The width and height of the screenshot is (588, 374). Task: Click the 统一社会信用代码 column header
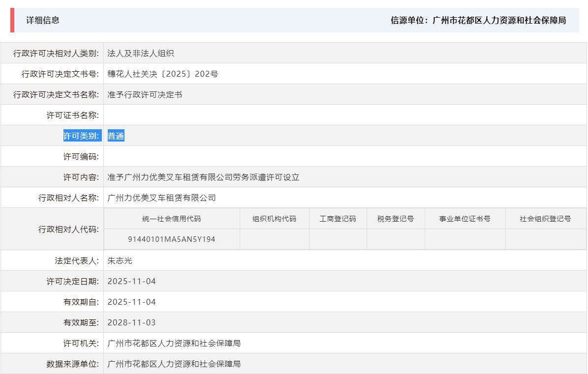point(172,218)
